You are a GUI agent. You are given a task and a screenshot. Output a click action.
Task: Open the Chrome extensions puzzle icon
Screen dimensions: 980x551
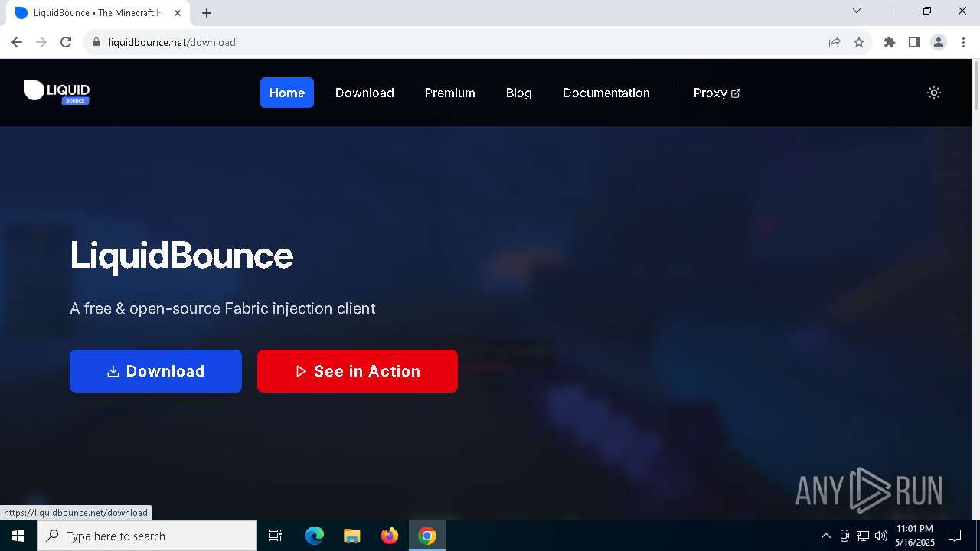coord(890,42)
